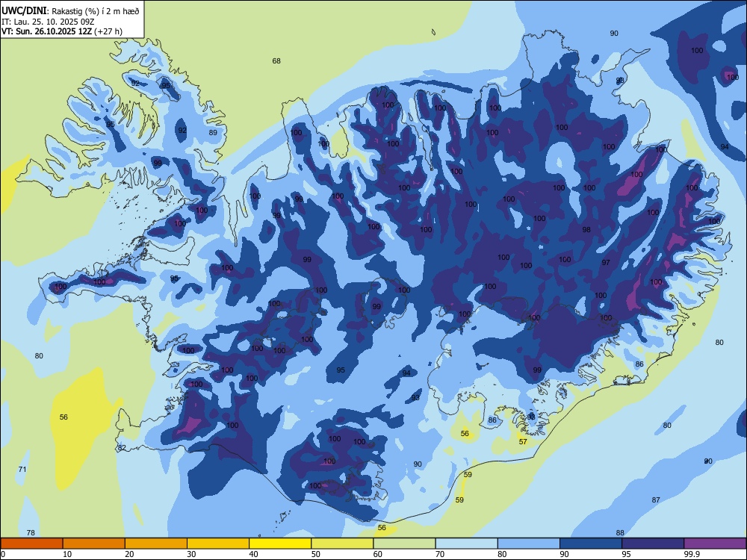This screenshot has height=560, width=747.
Task: Click the '30' legend scale label
Action: click(x=191, y=554)
